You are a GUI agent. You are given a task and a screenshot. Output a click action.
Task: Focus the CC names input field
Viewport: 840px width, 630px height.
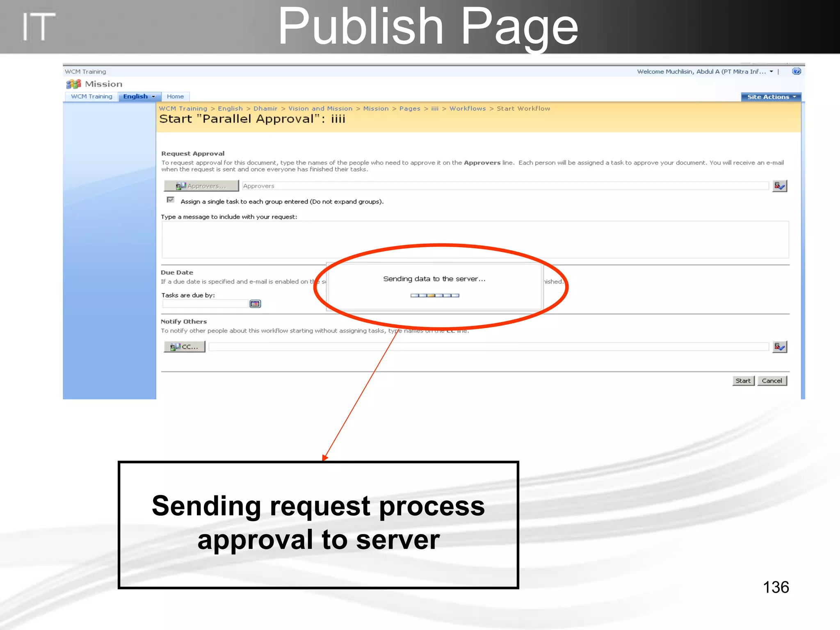(488, 347)
